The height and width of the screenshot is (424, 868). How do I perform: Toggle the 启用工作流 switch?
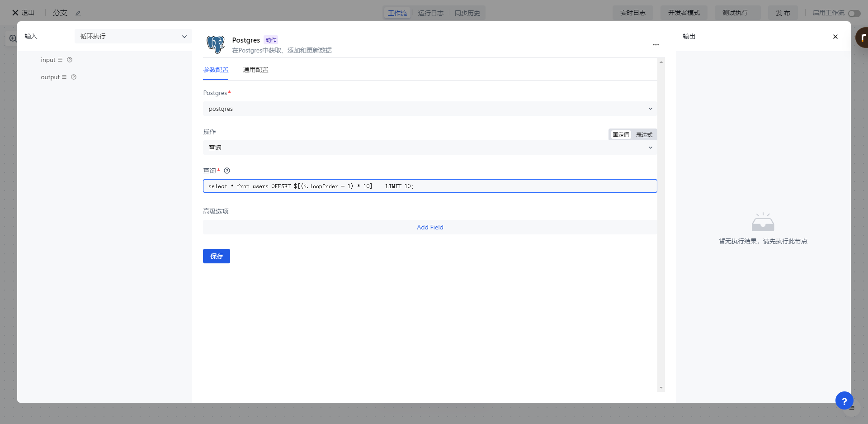(854, 13)
